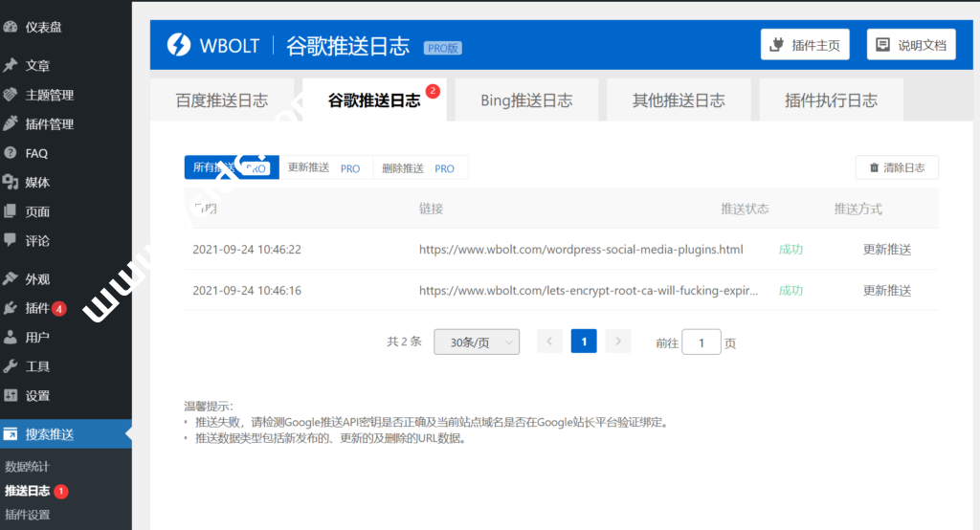Screen dimensions: 980x530
Task: Click the 清除日志 button
Action: click(897, 167)
